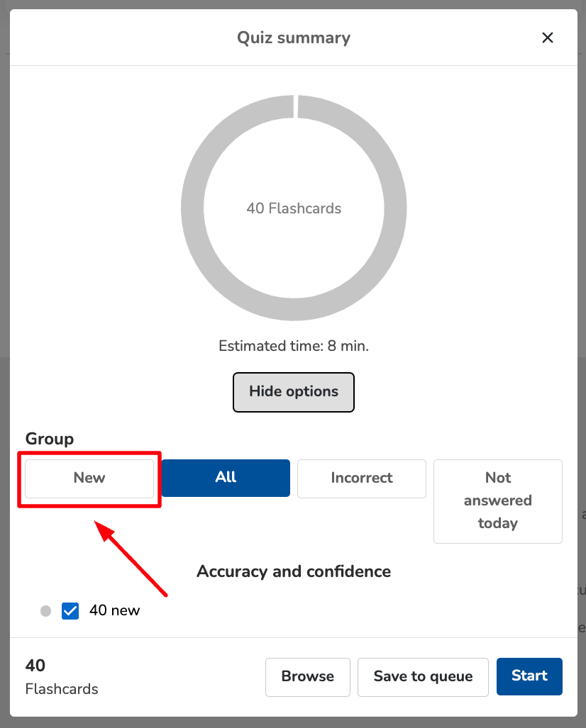This screenshot has height=728, width=586.
Task: Select the All group filter
Action: 226,478
